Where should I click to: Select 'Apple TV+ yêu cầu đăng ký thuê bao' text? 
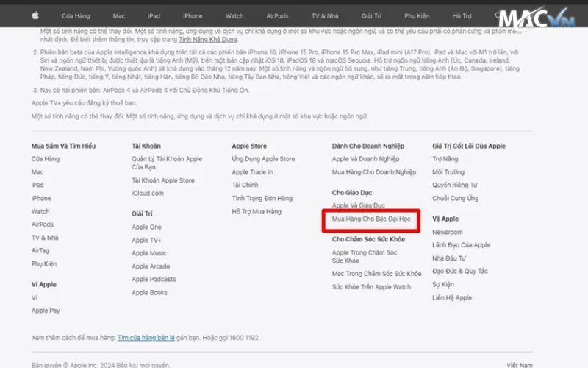84,103
